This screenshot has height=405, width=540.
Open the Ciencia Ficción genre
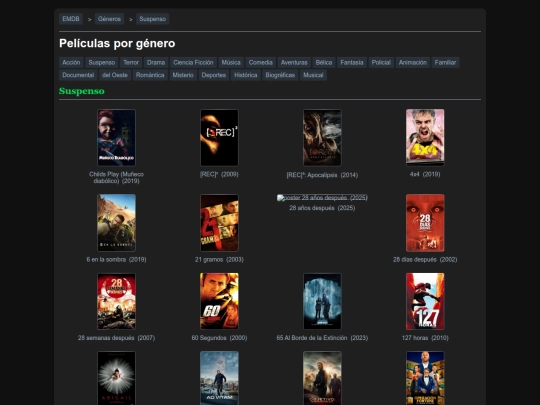point(193,62)
